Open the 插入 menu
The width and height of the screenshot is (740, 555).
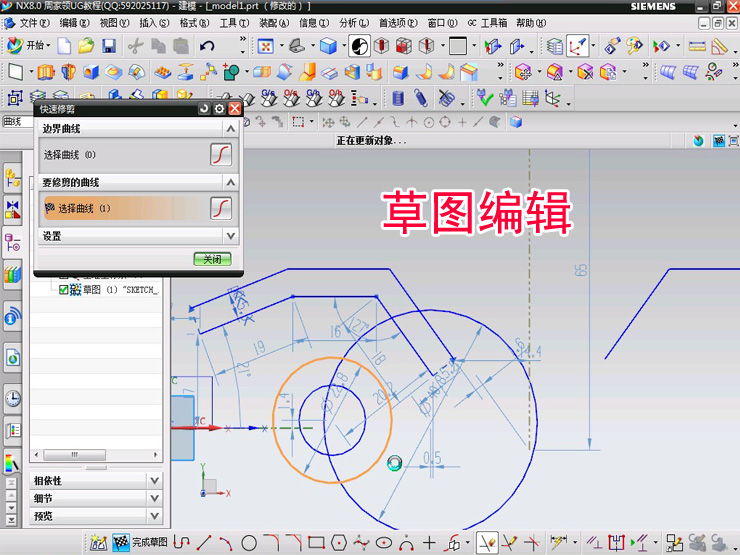[153, 22]
